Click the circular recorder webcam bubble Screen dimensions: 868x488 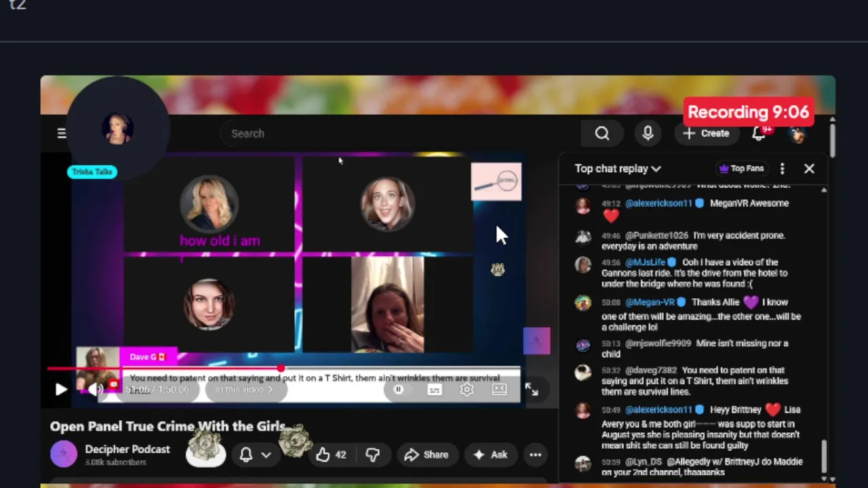[117, 129]
